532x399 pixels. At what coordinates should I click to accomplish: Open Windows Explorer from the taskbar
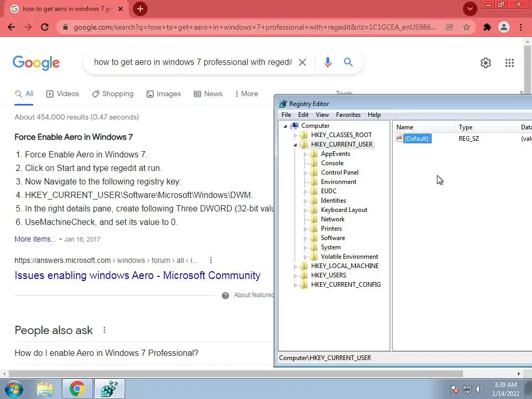[x=45, y=389]
